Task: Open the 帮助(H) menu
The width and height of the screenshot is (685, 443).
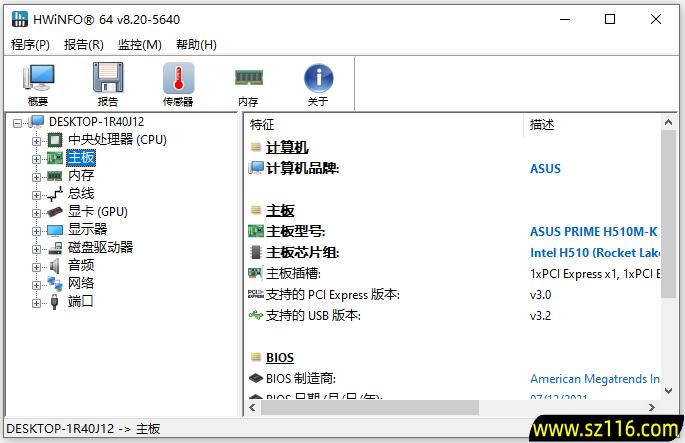Action: pyautogui.click(x=196, y=45)
